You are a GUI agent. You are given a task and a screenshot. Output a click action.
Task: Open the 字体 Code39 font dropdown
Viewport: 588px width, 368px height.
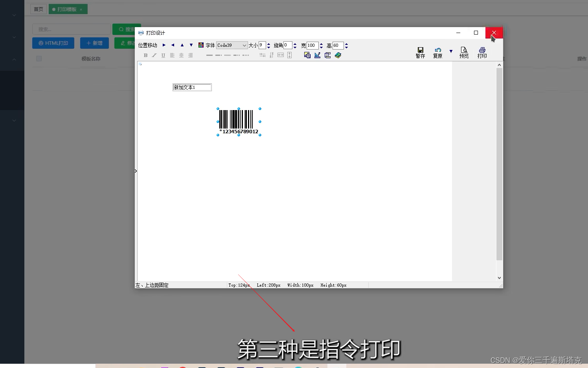[x=232, y=45]
